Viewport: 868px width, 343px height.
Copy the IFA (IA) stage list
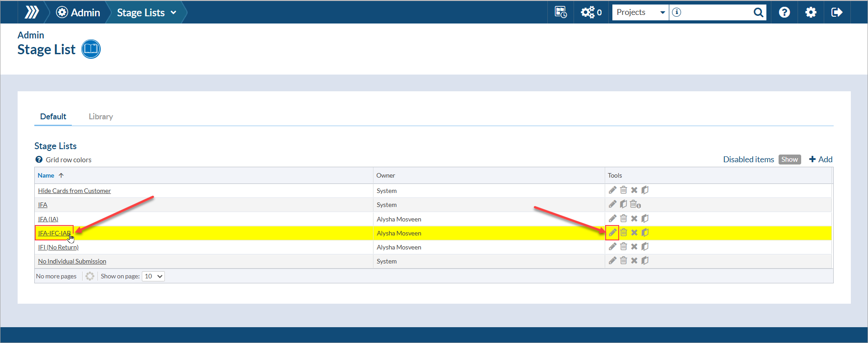click(645, 219)
